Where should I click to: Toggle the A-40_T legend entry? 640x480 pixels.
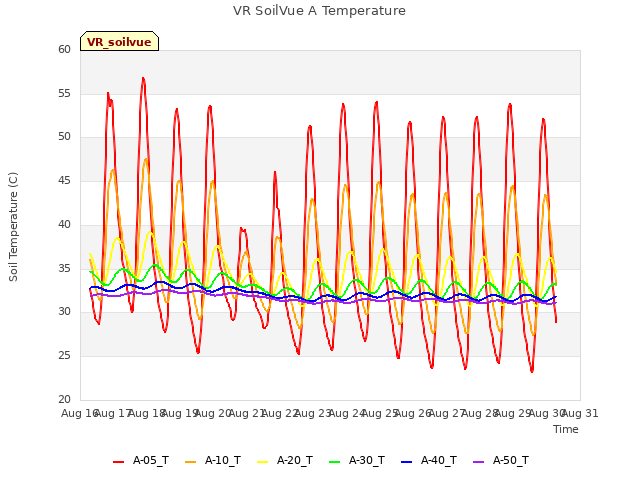429,460
